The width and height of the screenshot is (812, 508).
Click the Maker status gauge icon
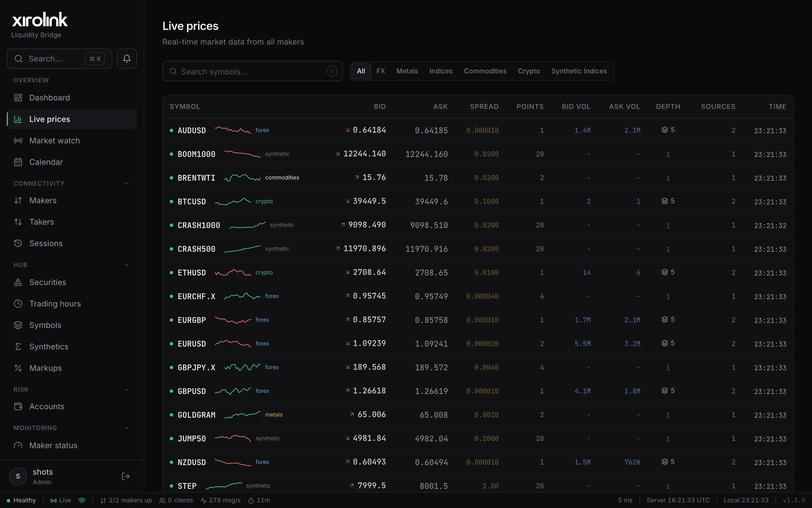point(18,445)
